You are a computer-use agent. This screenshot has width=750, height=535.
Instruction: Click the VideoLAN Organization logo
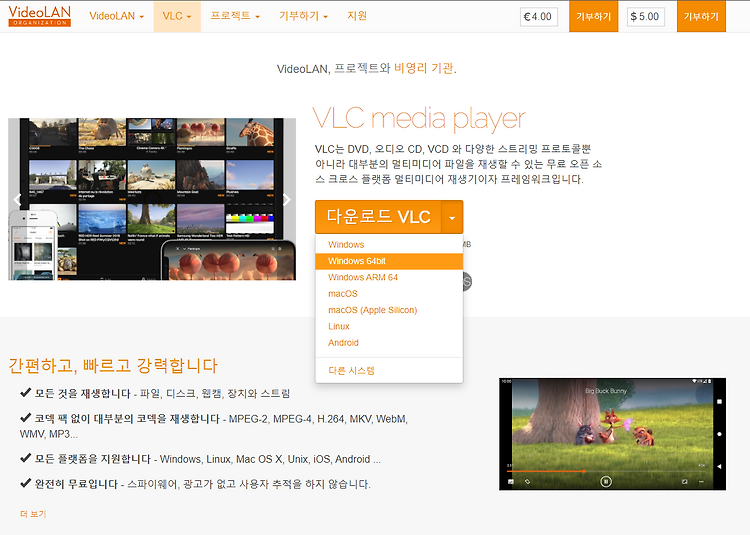40,16
